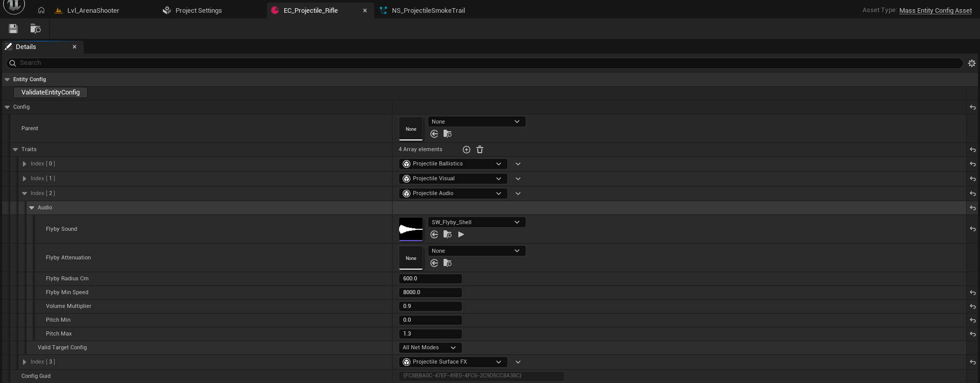Edit Flyby Radius Cm value

(430, 279)
